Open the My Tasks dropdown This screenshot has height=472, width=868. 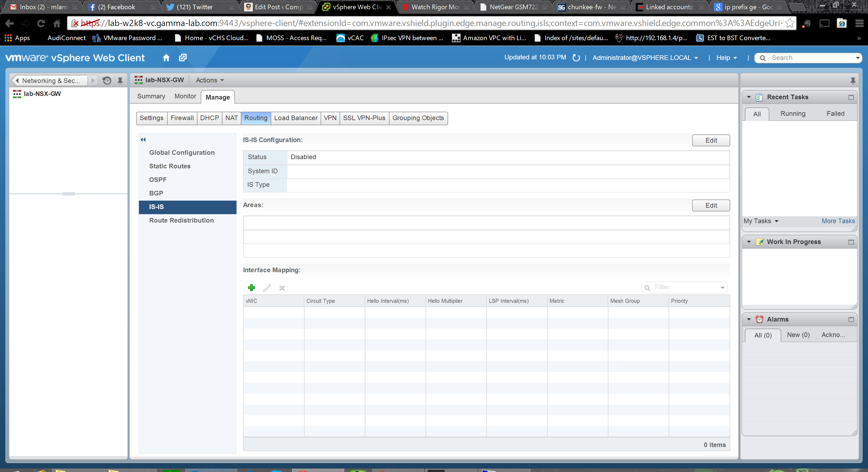[761, 221]
